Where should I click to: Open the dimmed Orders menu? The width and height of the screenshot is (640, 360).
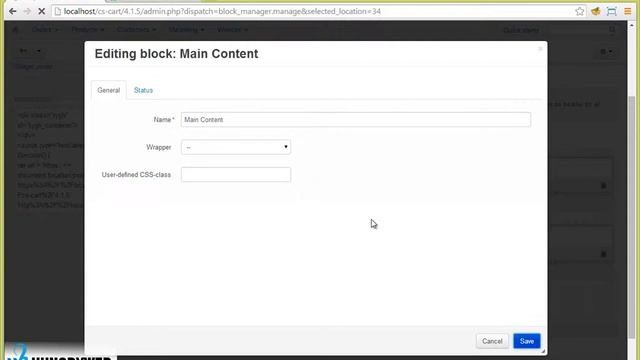(44, 29)
